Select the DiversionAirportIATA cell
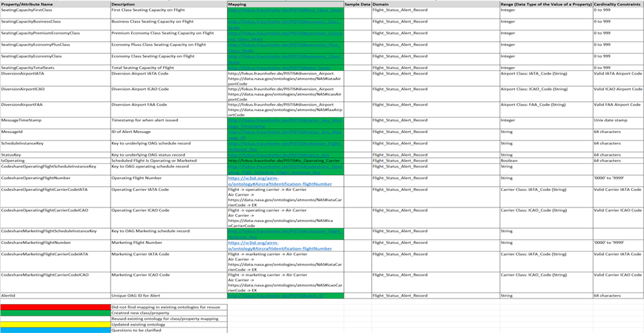Viewport: 644px width, 335px height. [x=55, y=79]
